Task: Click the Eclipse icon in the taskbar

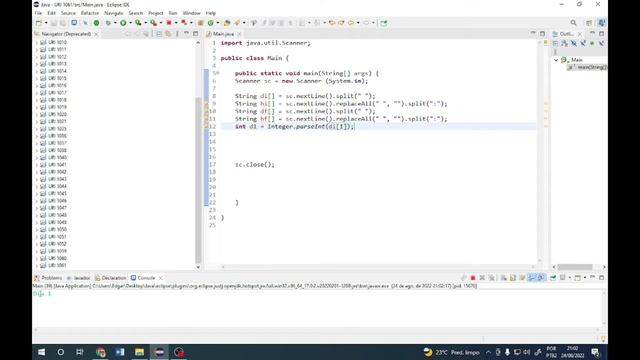Action: coord(160,352)
